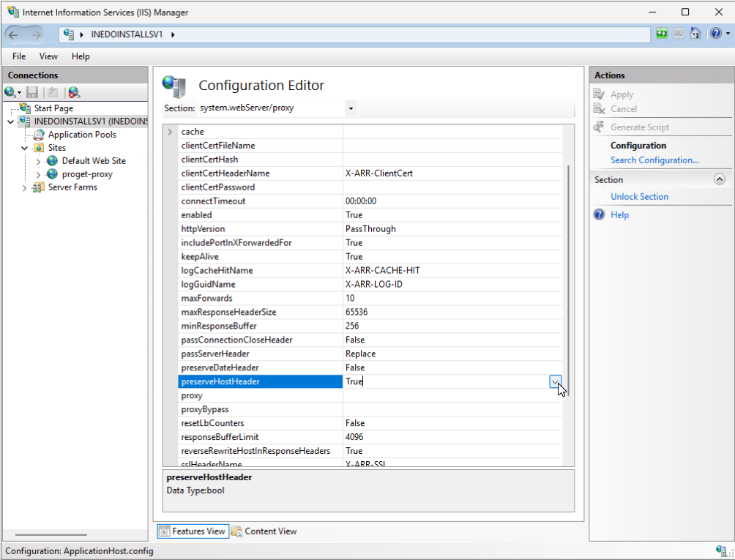Select Start Page in the Connections tree
Viewport: 735px width, 560px height.
(53, 108)
